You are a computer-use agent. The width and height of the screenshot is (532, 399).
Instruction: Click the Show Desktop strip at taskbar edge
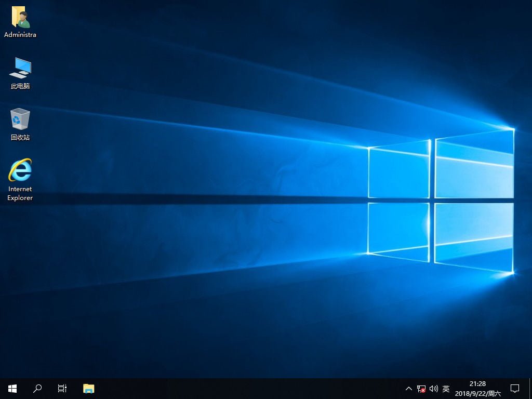[x=530, y=388]
